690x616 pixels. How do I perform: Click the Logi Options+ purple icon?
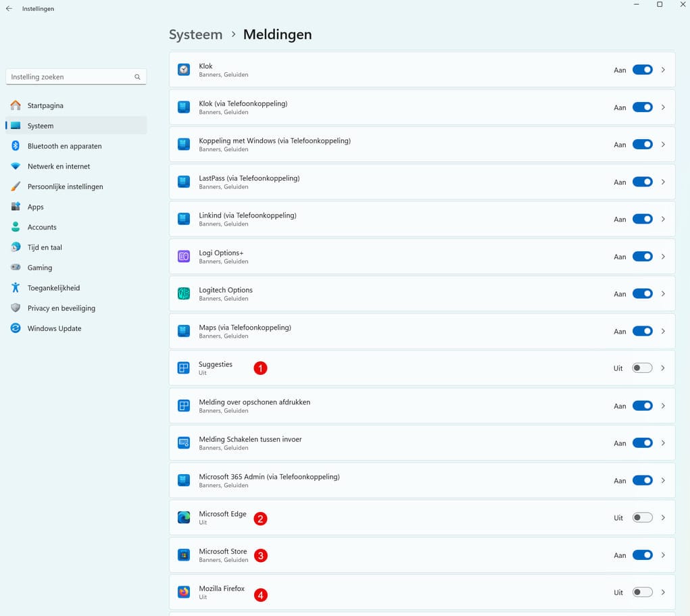(184, 257)
